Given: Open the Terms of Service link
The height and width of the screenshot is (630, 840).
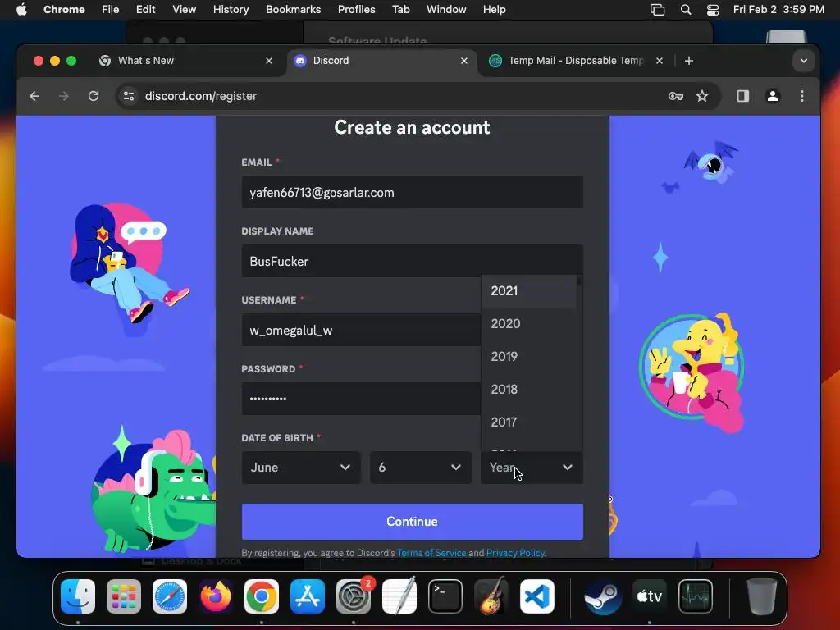Looking at the screenshot, I should 431,553.
